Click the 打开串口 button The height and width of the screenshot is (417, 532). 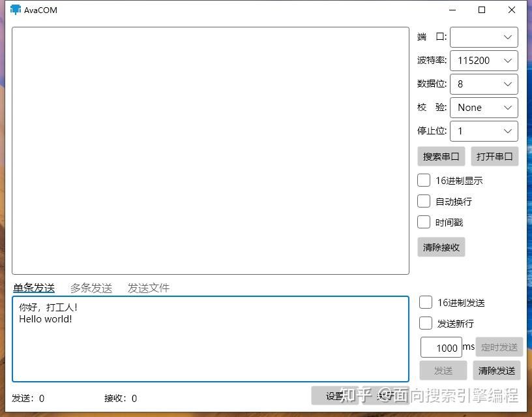495,156
